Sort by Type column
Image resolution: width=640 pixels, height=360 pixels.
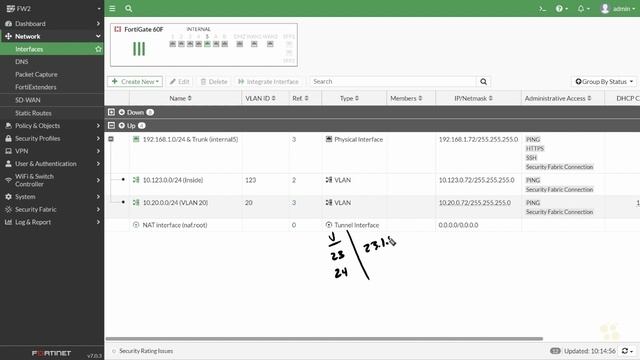click(x=349, y=98)
